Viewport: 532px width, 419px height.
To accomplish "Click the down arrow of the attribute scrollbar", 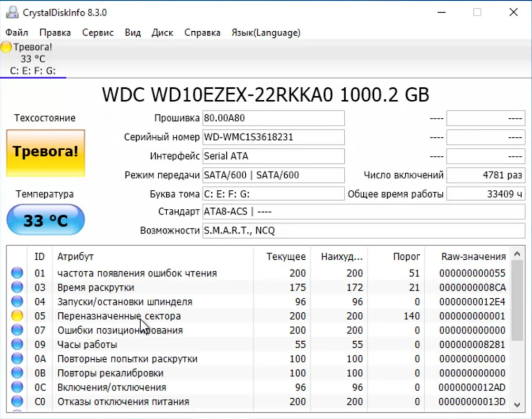I will [517, 404].
